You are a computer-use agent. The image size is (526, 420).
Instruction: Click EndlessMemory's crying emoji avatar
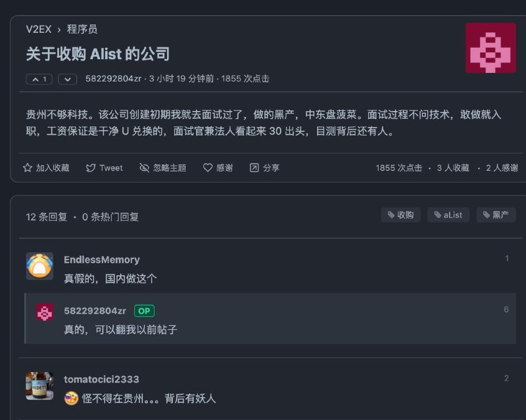pyautogui.click(x=39, y=266)
